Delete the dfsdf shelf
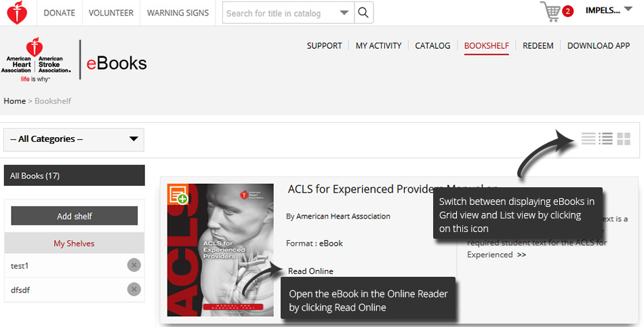This screenshot has height=327, width=644. point(134,290)
